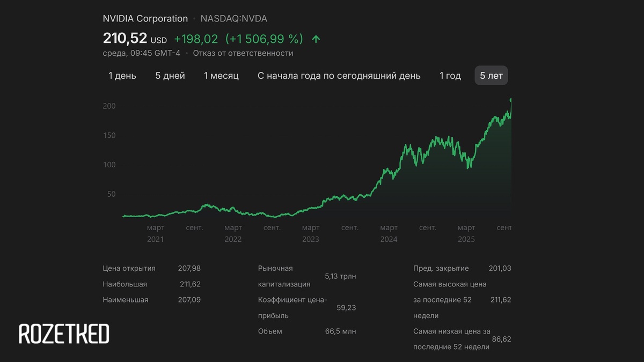Click the (+1 506,99 %) percentage change
This screenshot has width=644, height=362.
point(265,39)
